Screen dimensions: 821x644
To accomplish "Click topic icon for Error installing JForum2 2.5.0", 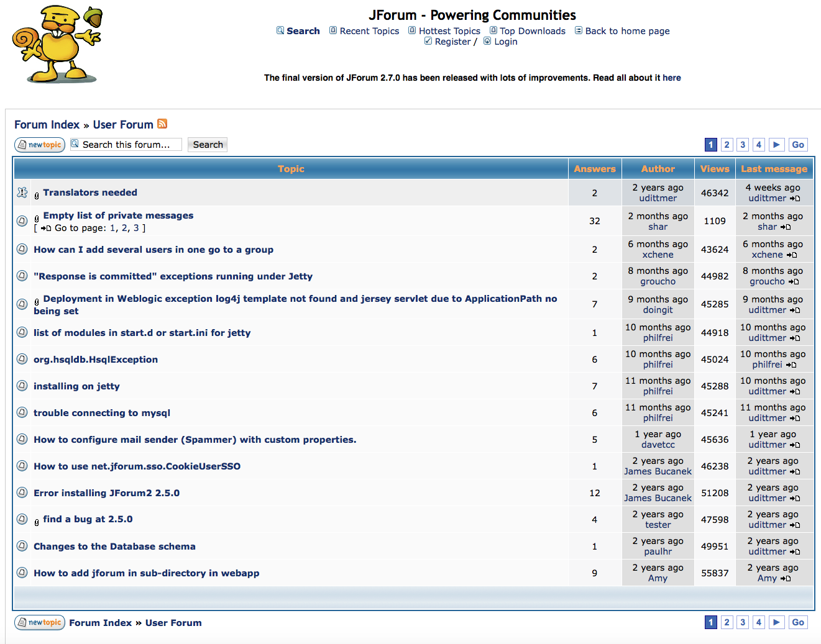I will pos(22,492).
